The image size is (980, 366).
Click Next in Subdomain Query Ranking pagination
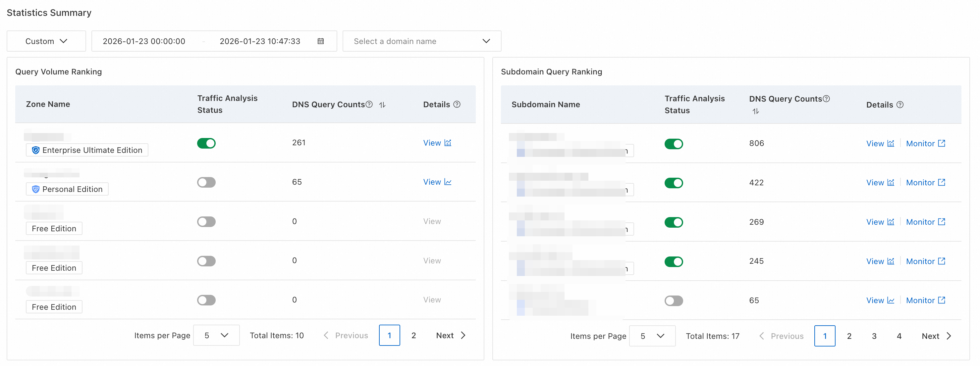coord(936,336)
